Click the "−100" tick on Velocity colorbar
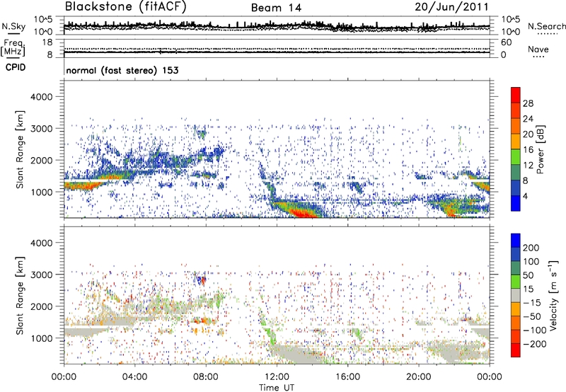This screenshot has height=392, width=566. point(535,330)
